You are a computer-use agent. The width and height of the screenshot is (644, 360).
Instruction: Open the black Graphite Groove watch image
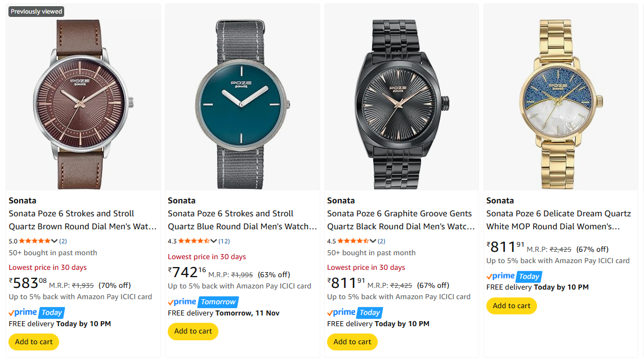(401, 104)
